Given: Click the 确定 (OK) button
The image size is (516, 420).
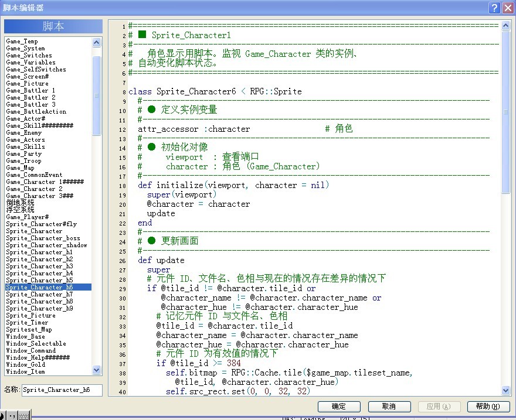Looking at the screenshot, I should pos(339,407).
